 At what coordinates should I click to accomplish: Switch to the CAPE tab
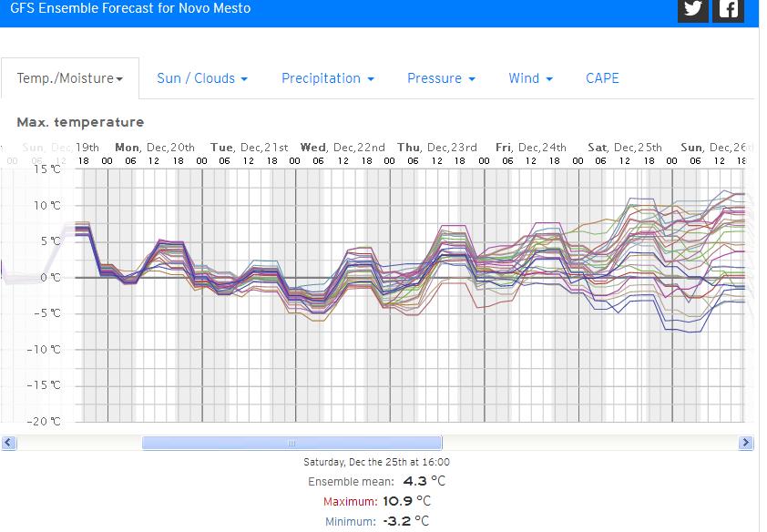(602, 78)
